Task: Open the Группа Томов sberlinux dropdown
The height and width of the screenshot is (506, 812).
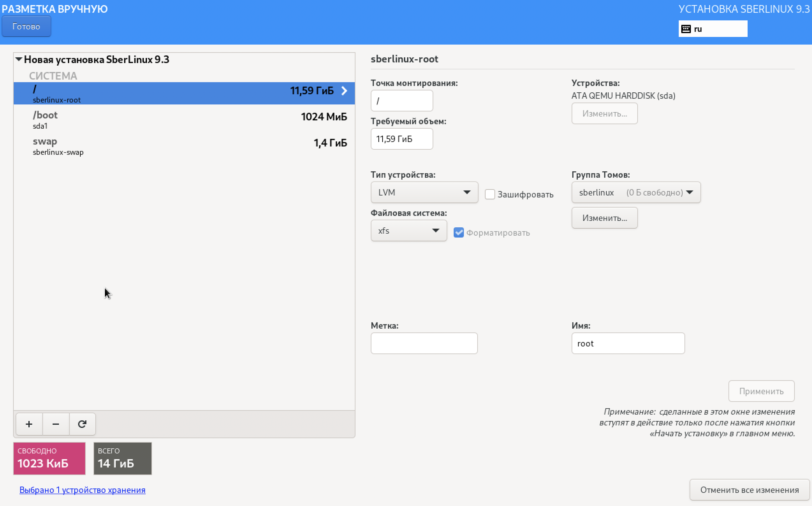Action: click(635, 192)
